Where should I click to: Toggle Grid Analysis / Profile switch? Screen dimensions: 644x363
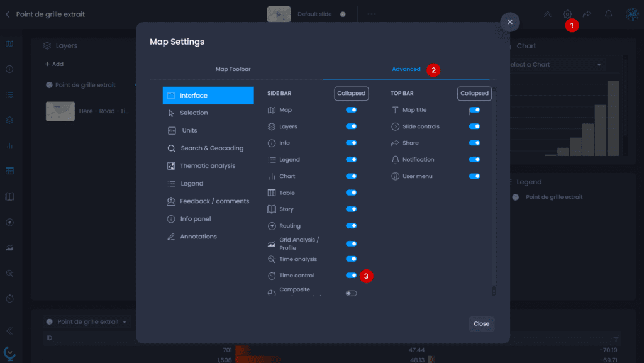point(351,244)
